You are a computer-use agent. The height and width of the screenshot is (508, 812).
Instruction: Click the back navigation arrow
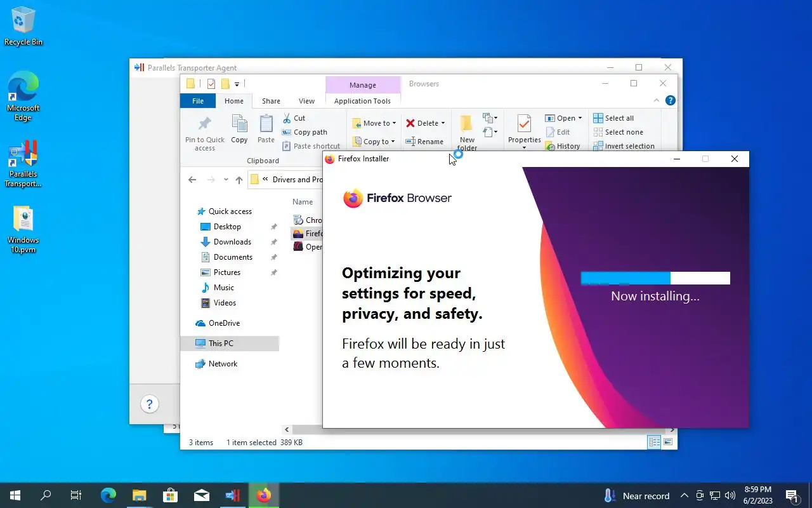pos(192,180)
